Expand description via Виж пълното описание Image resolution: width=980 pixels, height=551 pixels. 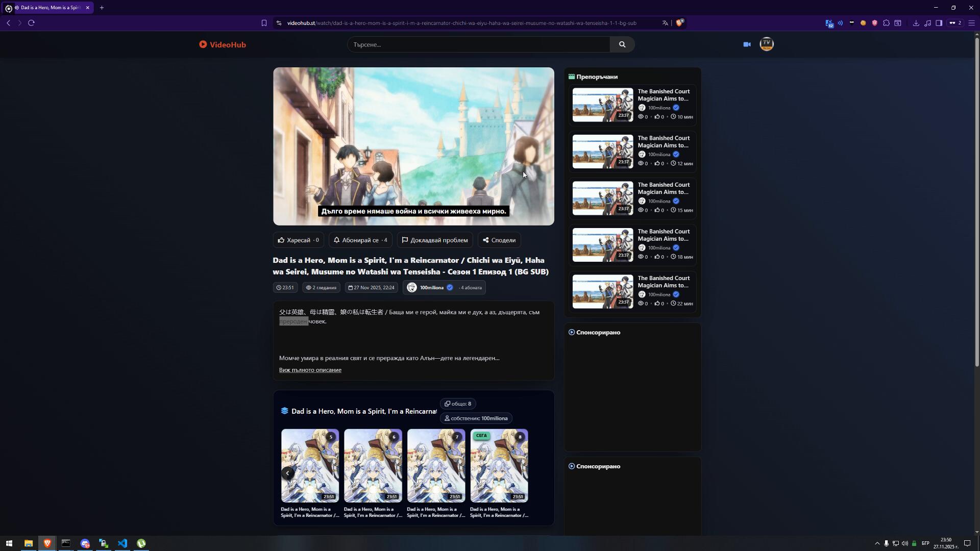point(310,370)
